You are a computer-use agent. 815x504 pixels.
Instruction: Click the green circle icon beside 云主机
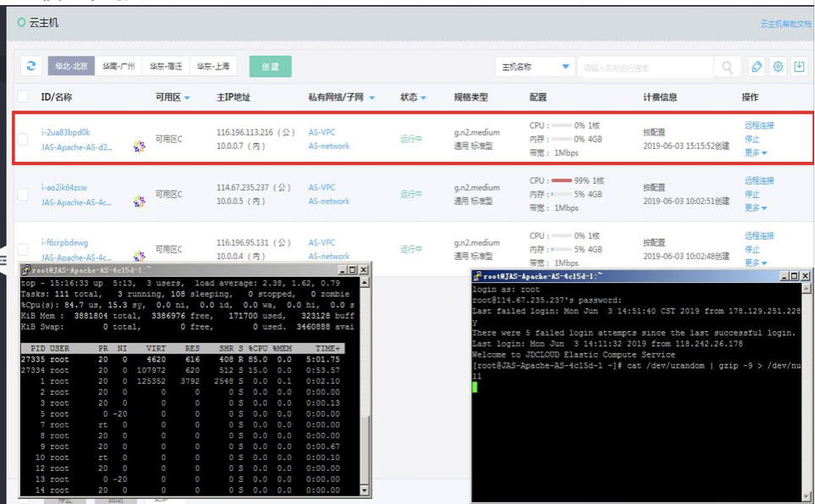tap(21, 22)
